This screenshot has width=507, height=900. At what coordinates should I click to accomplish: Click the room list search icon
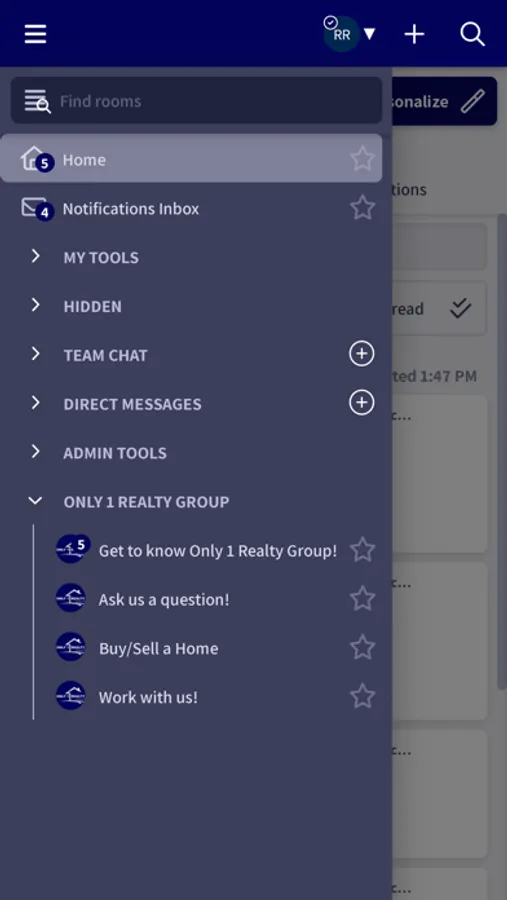37,101
